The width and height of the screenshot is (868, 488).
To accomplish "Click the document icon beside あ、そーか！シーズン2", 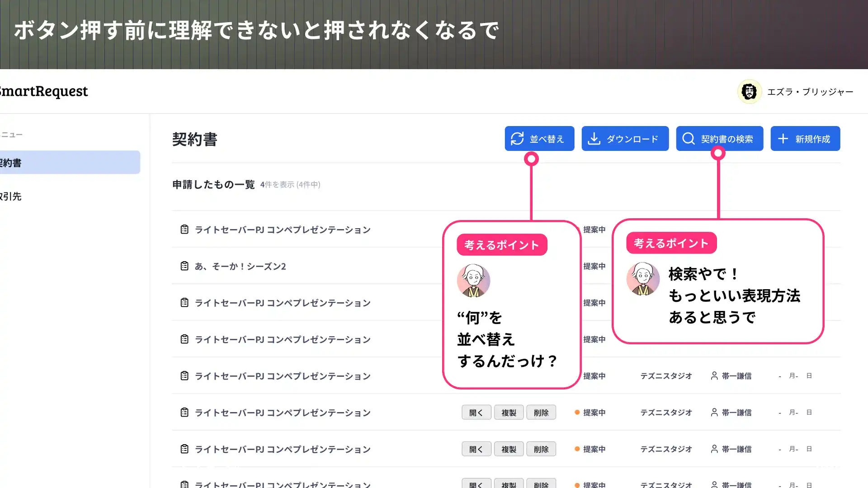I will tap(184, 266).
